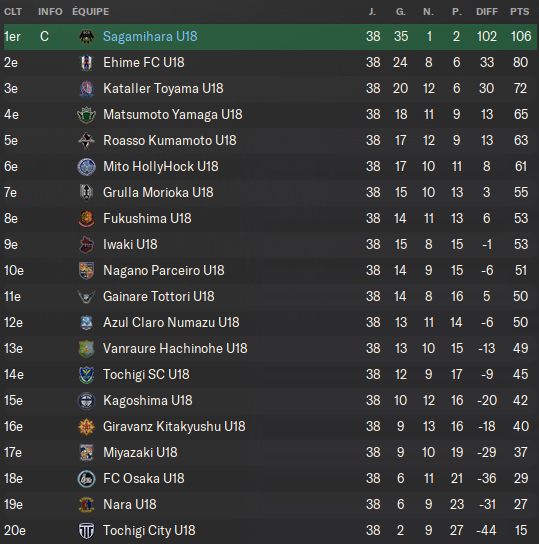Click the FC Osaka U18 circular logo

86,478
